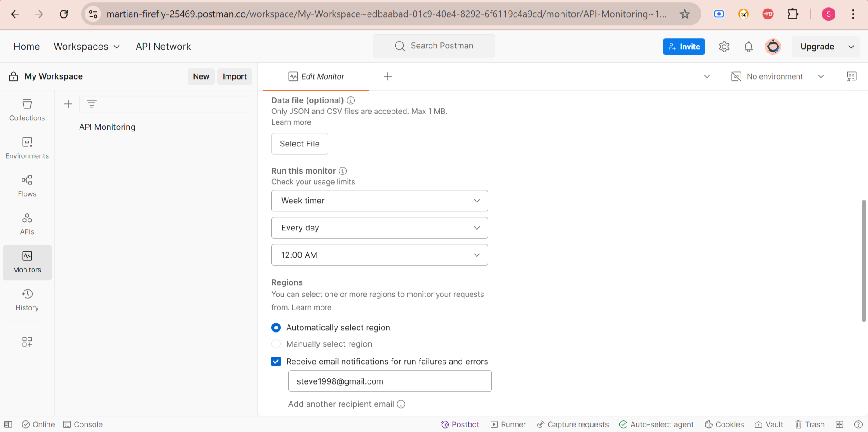Screen dimensions: 868x432
Task: Go back in browser history
Action: [15, 14]
